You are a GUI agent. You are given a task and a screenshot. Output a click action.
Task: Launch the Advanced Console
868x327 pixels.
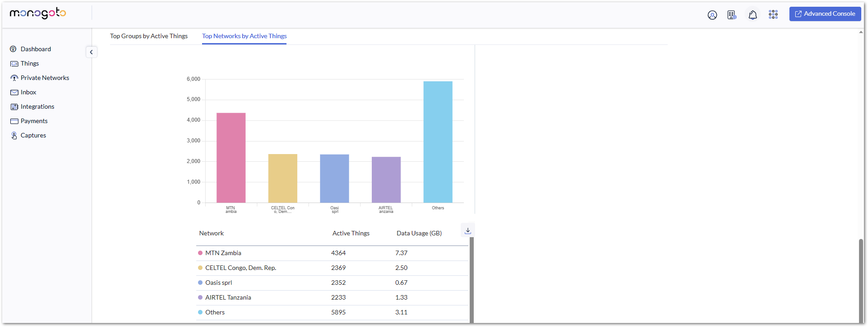pyautogui.click(x=825, y=14)
